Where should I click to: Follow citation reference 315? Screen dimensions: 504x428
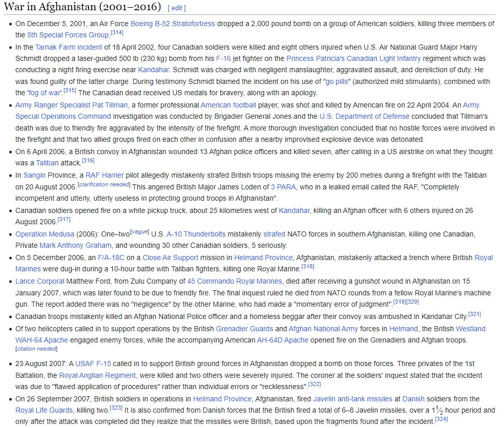(70, 90)
